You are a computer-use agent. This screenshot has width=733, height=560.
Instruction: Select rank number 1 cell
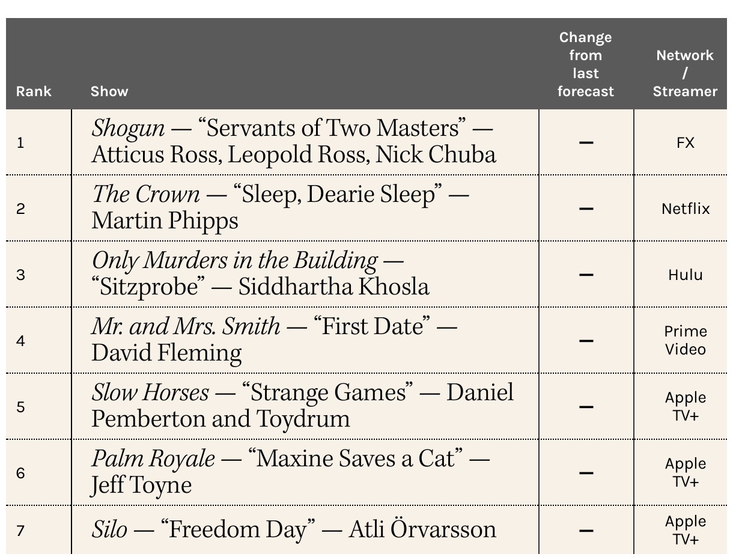click(21, 142)
